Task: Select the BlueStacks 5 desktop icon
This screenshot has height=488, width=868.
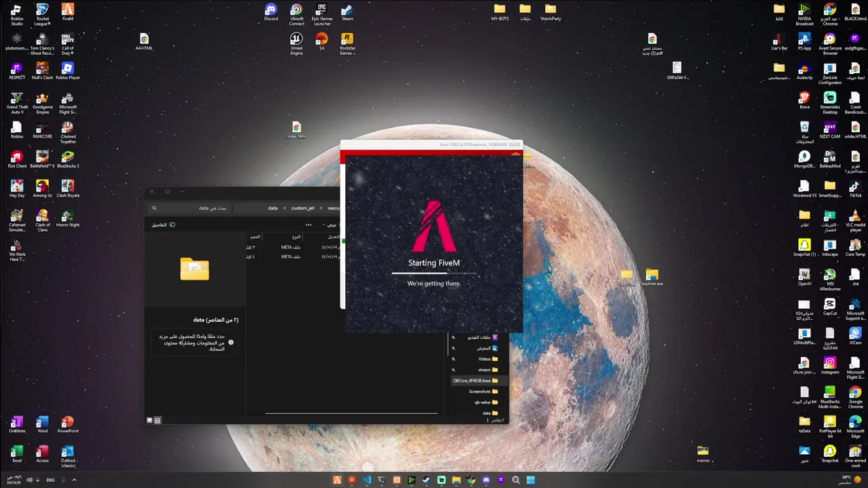Action: click(x=67, y=160)
